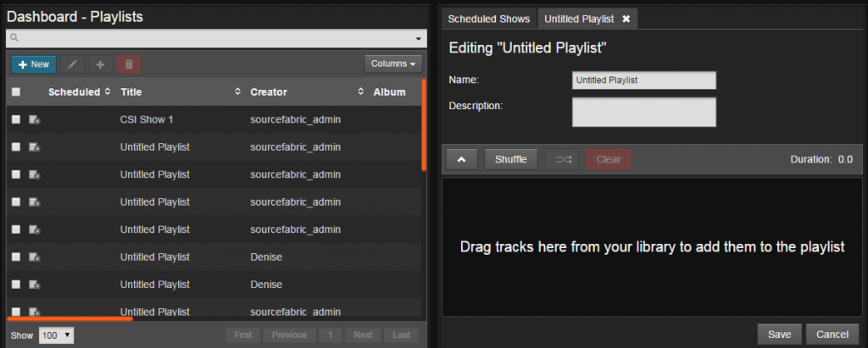
Task: Expand the search bar dropdown arrow
Action: pos(418,39)
